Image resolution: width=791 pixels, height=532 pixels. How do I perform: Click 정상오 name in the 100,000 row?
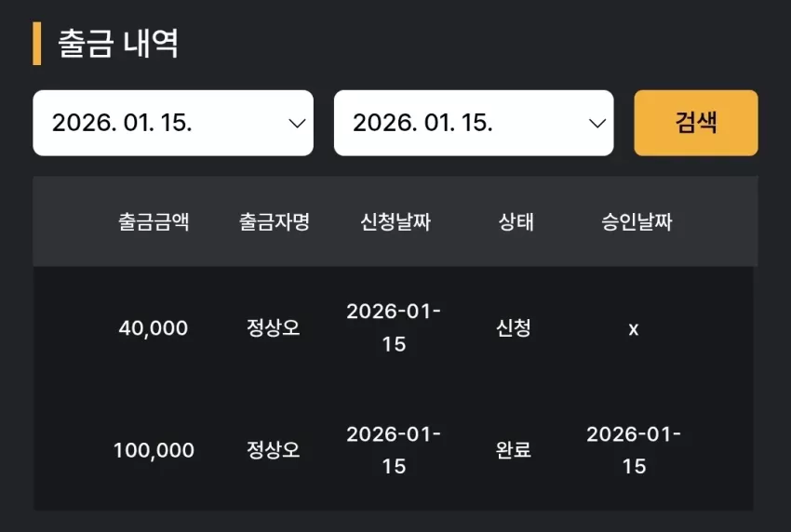tap(273, 450)
